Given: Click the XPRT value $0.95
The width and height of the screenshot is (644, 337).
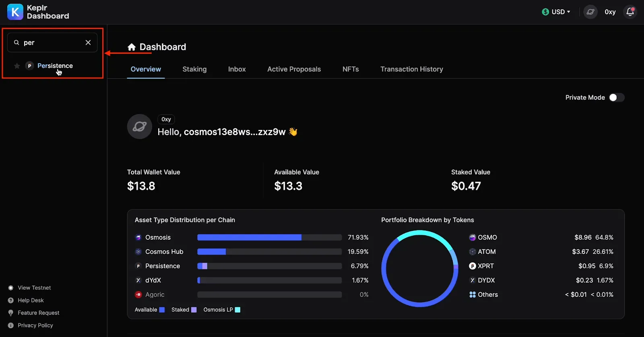Looking at the screenshot, I should pos(587,266).
